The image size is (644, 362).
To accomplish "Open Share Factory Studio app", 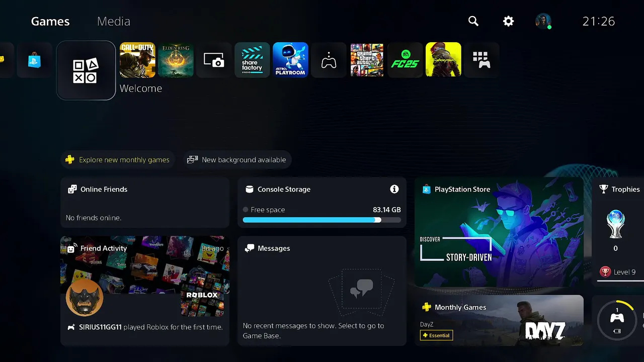I will 252,60.
